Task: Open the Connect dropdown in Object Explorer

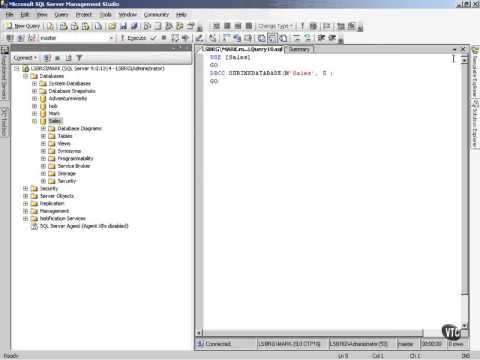Action: coord(25,58)
